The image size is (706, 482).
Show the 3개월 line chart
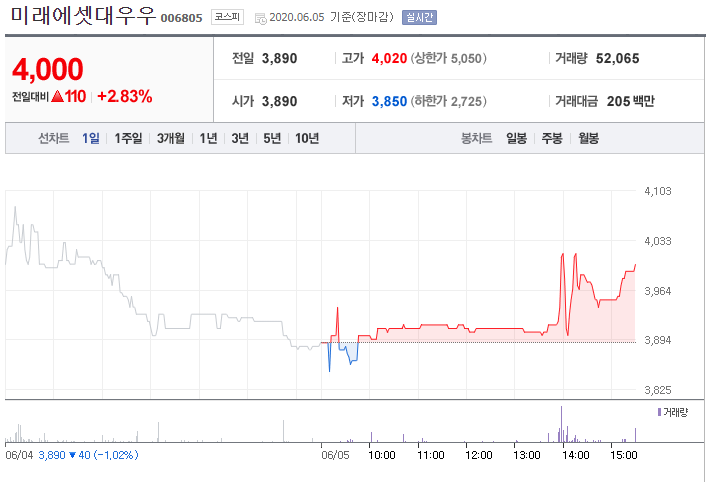pyautogui.click(x=171, y=138)
